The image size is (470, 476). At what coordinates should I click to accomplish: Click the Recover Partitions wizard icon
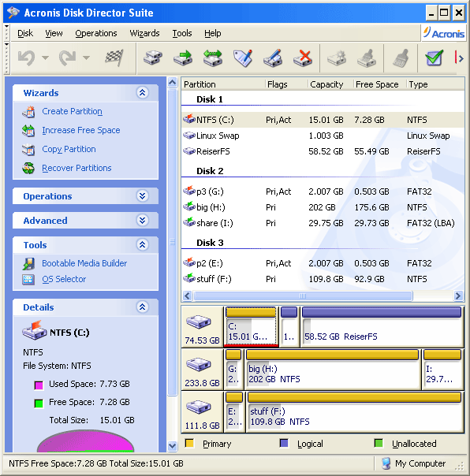point(28,168)
